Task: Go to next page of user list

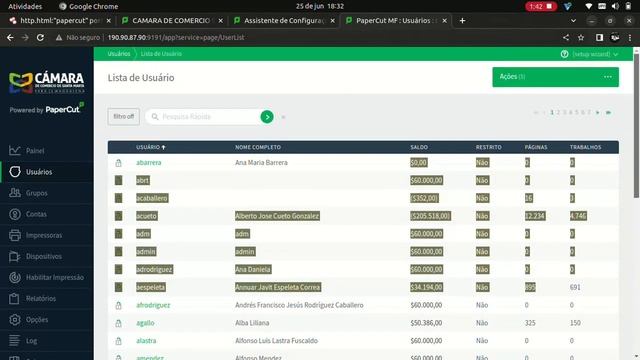Action: 598,112
